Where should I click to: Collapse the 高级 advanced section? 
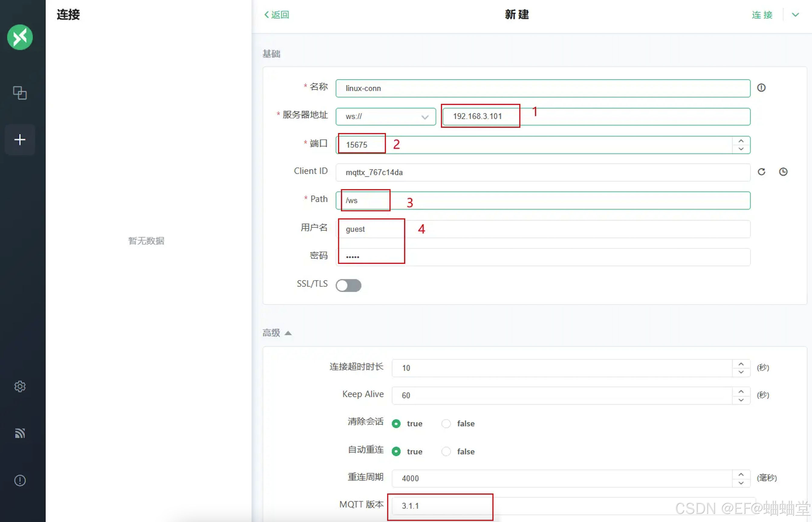[x=277, y=333]
